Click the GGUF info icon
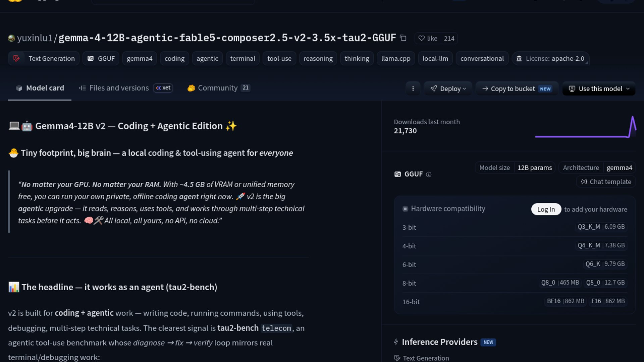Screen dimensions: 644x362 (428, 174)
